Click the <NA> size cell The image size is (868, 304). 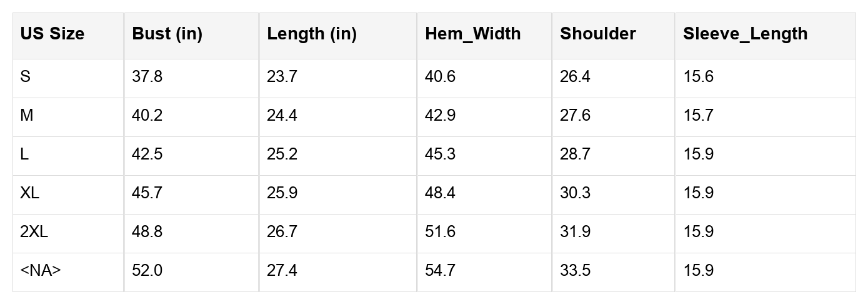(x=41, y=271)
